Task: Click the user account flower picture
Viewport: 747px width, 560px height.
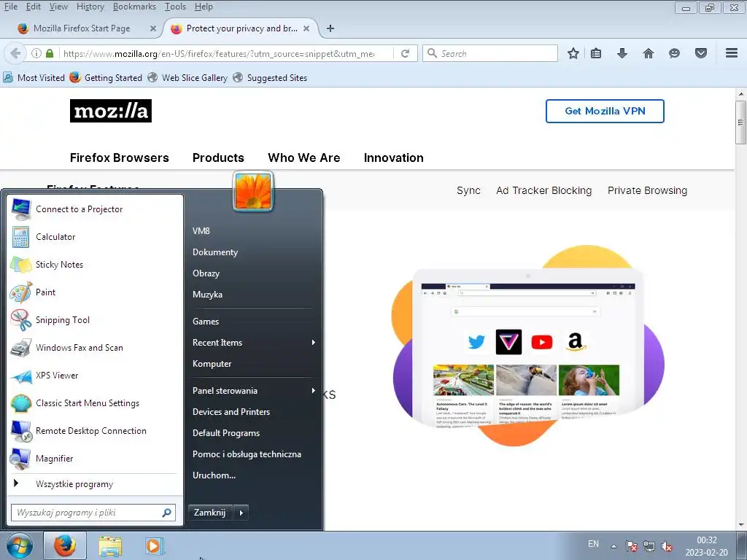Action: tap(253, 191)
